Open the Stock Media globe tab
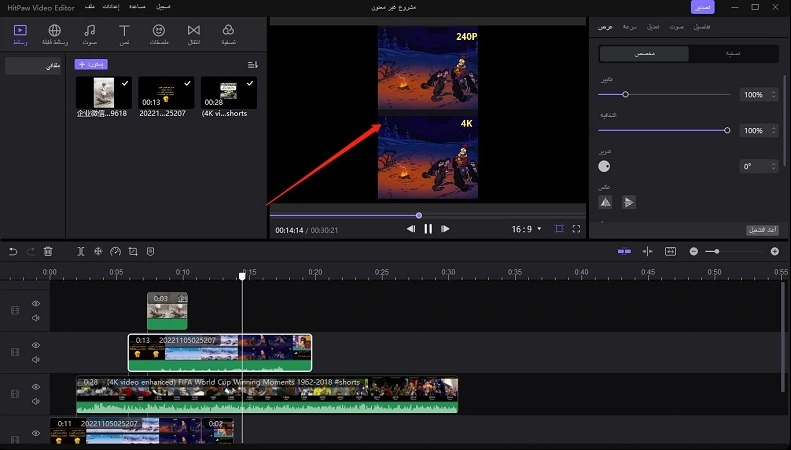Viewport: 791px width, 450px height. click(x=54, y=34)
